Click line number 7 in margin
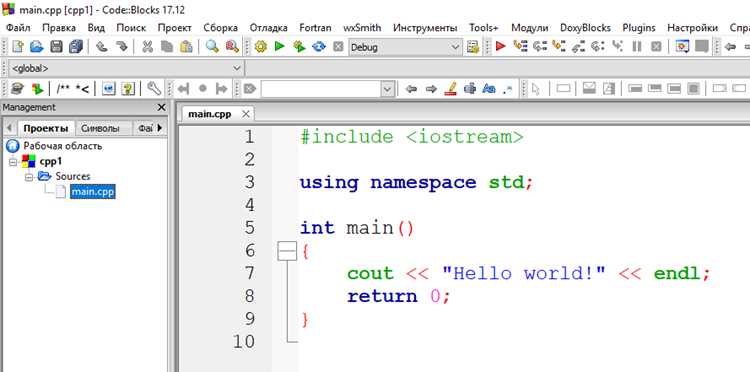Viewport: 750px width, 372px height. coord(249,274)
